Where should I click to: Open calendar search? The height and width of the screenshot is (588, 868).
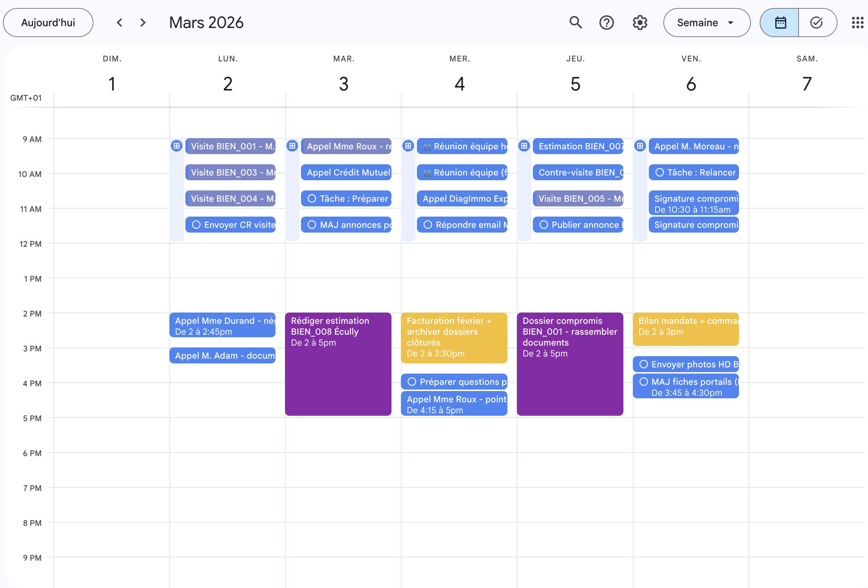575,23
